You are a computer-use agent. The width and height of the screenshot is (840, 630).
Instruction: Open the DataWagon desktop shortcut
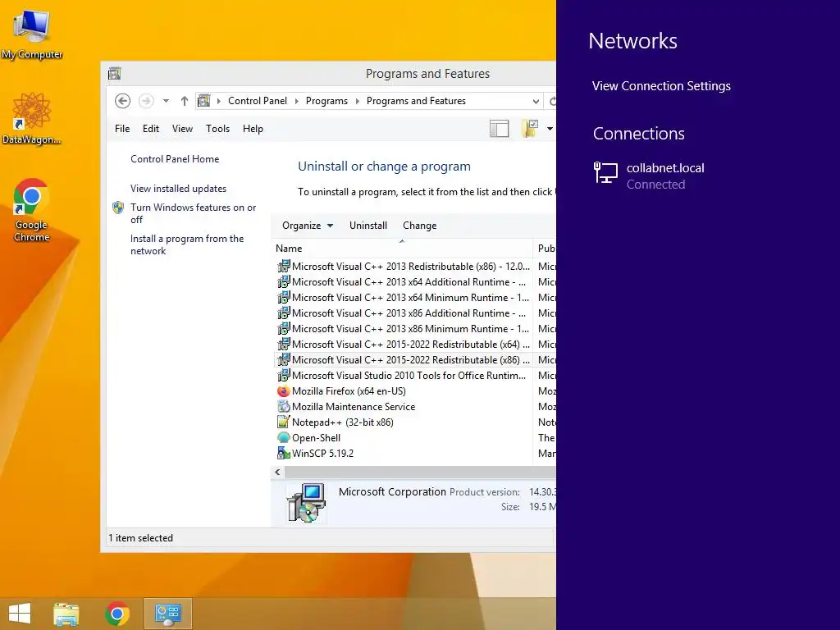[x=32, y=118]
